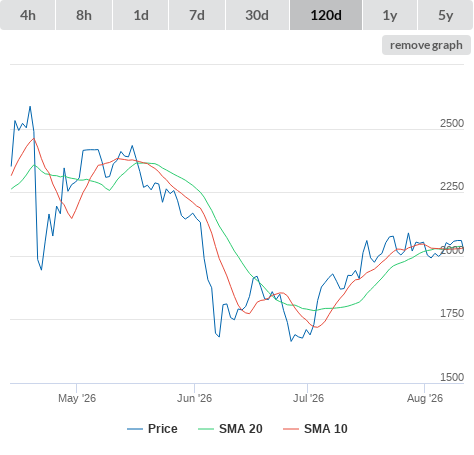Viewport: 474px width, 455px height.
Task: Click the 2500 price axis label
Action: click(x=452, y=123)
